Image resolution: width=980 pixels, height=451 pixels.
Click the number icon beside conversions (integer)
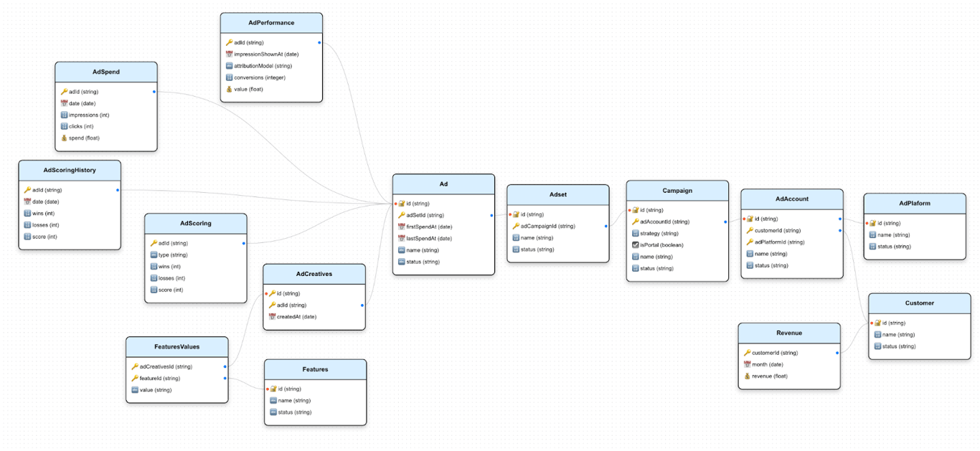point(229,77)
